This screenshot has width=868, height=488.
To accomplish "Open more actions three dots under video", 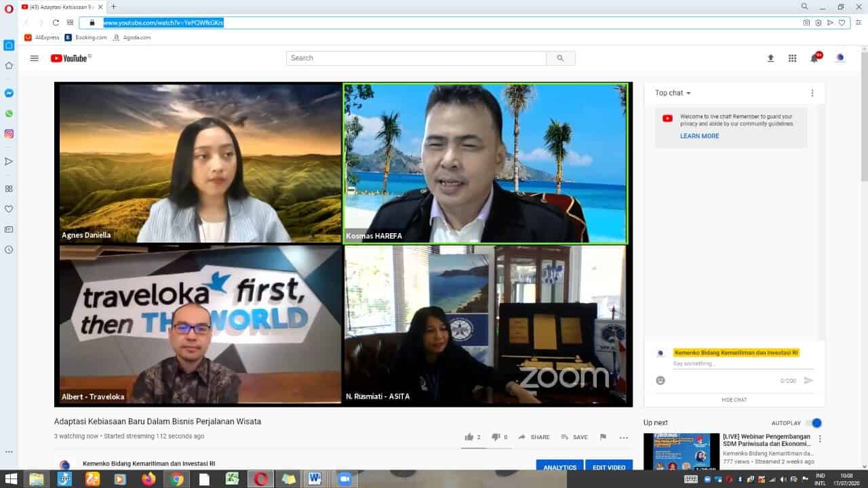I will [624, 437].
